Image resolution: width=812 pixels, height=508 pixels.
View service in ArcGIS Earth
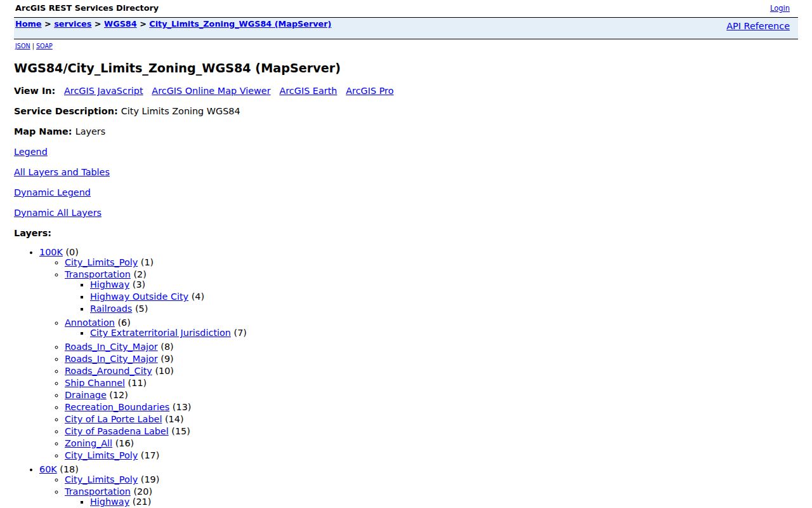tap(308, 91)
